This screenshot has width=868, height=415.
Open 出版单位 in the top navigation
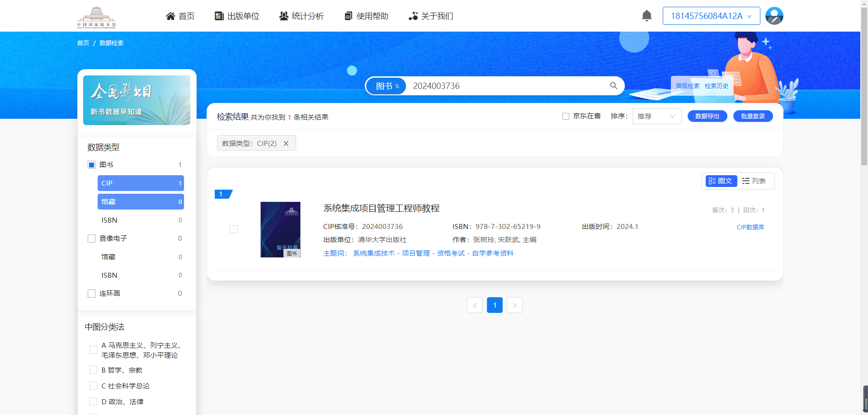tap(237, 16)
